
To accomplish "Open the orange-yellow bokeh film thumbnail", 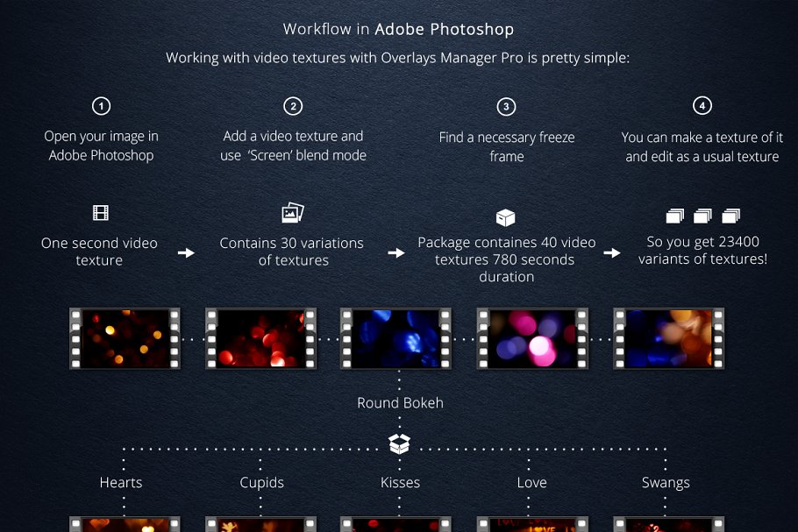I will point(125,338).
